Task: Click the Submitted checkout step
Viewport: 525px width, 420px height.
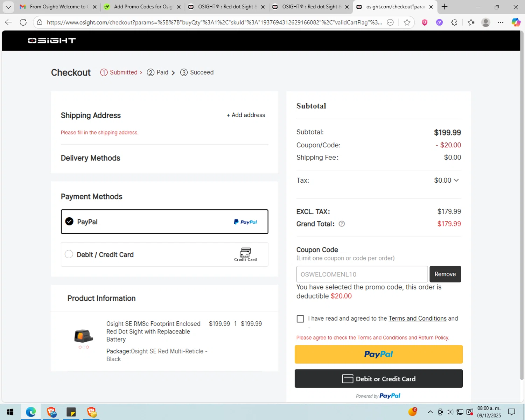Action: pyautogui.click(x=121, y=72)
